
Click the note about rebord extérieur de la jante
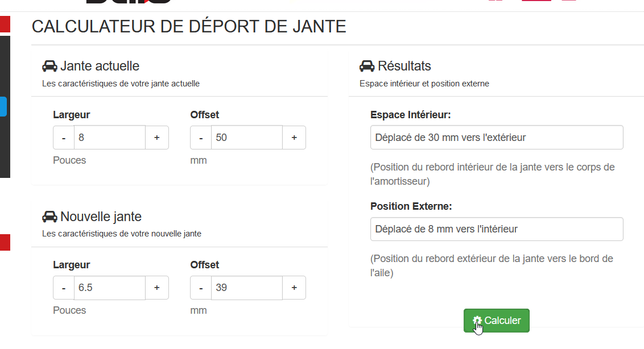(x=492, y=265)
